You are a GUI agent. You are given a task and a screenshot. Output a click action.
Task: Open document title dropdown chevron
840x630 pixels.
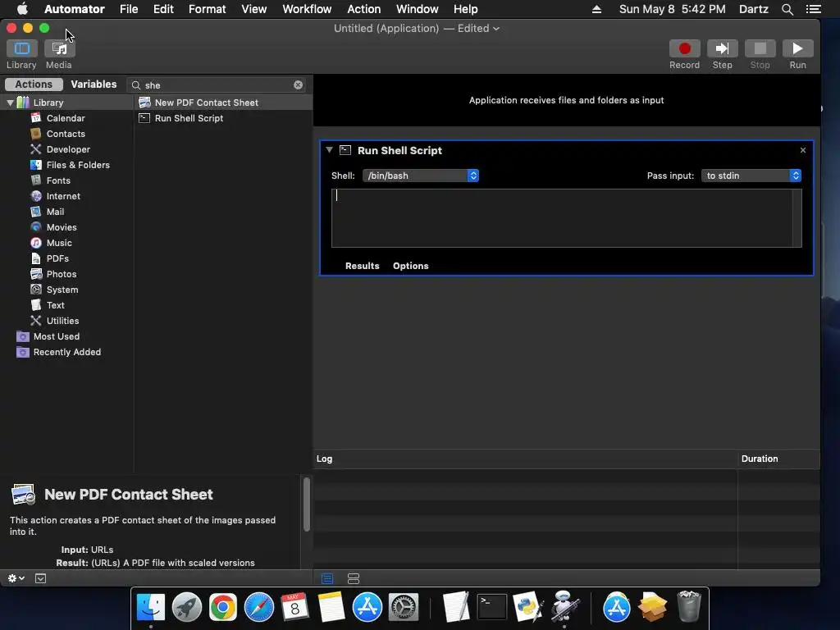tap(496, 29)
